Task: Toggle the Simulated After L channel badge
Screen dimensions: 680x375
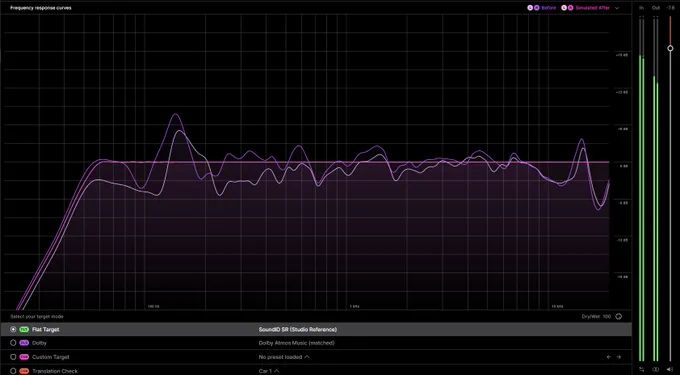Action: point(564,8)
